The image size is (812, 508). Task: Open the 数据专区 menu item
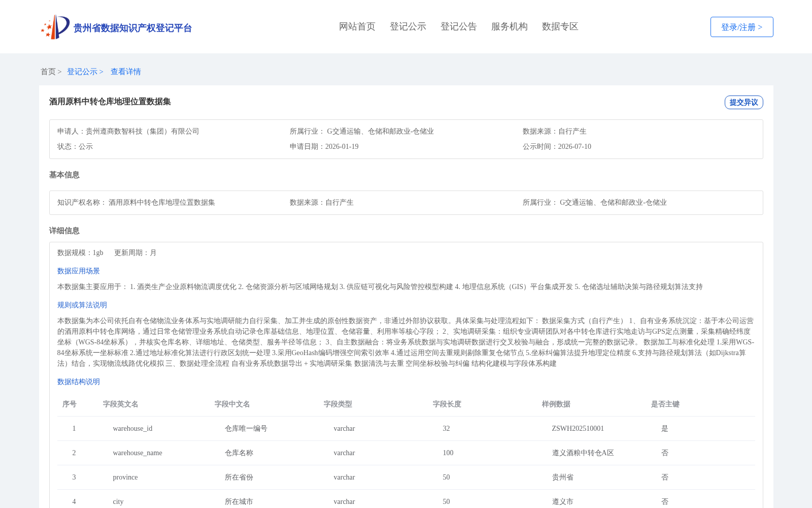coord(560,26)
